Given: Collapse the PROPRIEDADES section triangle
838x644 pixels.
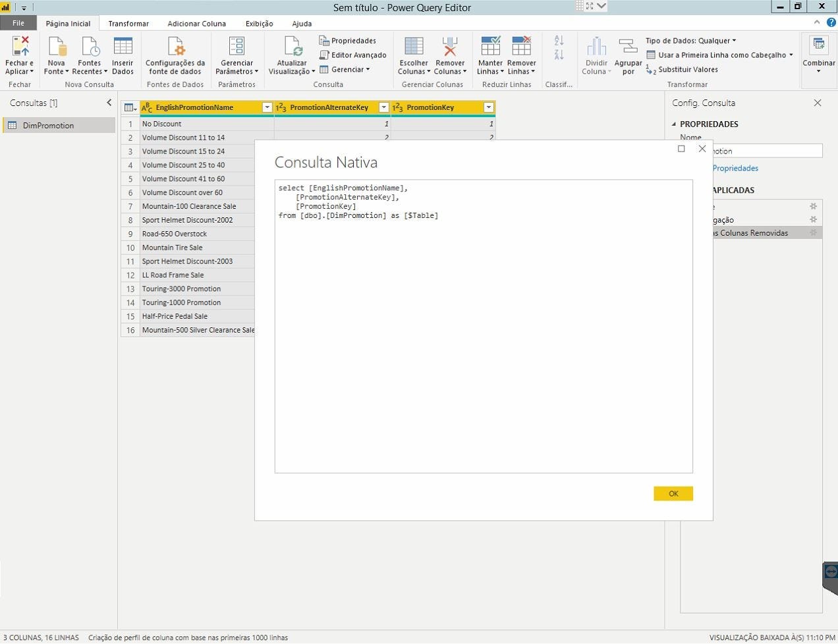Looking at the screenshot, I should click(674, 124).
